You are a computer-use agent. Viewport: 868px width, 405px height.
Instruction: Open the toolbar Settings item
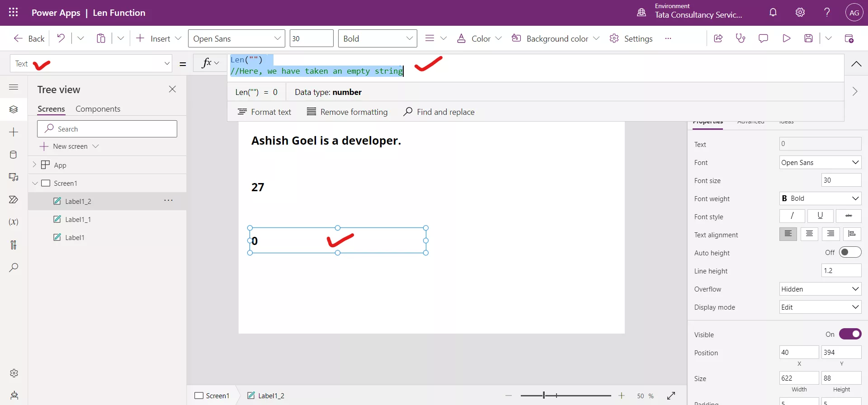point(631,38)
